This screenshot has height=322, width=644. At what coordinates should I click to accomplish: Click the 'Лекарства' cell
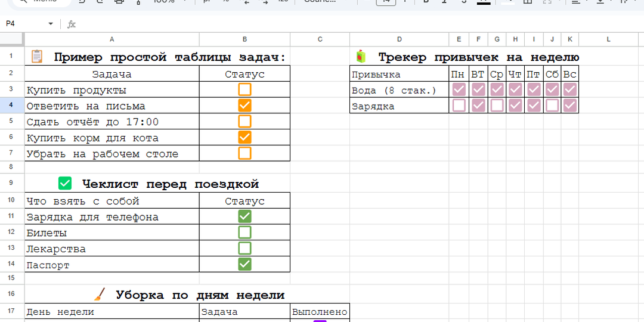(112, 249)
